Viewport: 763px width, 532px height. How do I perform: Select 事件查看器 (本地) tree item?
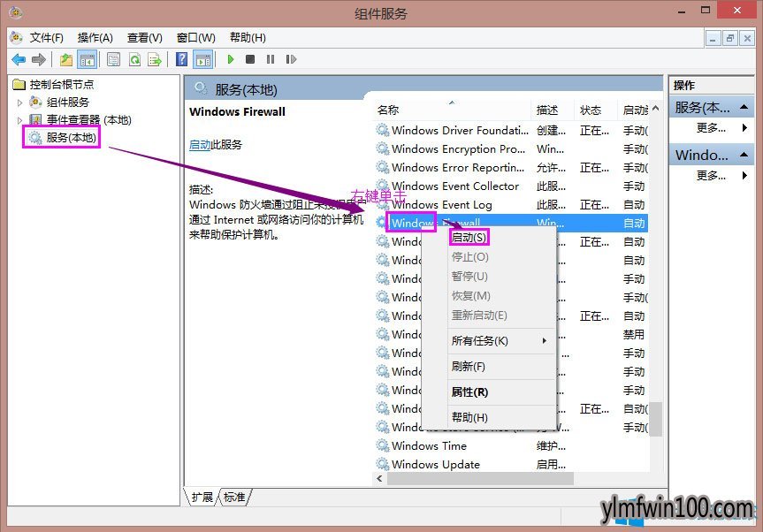click(x=88, y=120)
